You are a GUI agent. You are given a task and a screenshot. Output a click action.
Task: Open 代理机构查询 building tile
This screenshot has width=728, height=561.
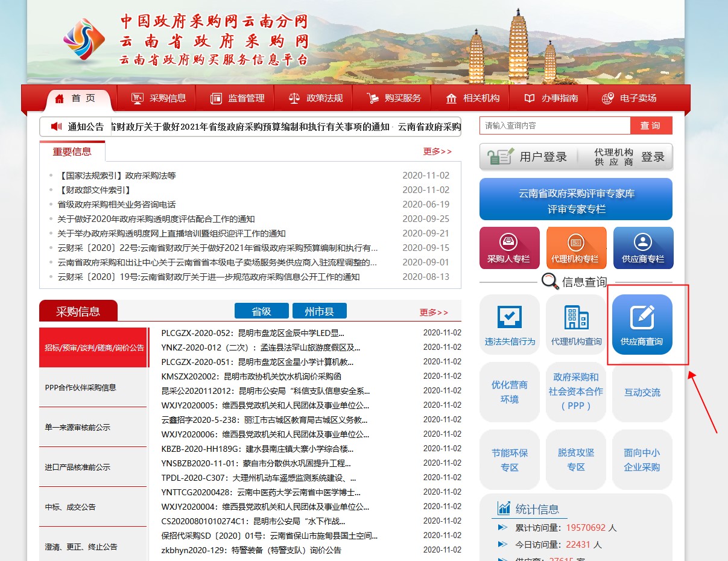click(x=576, y=325)
